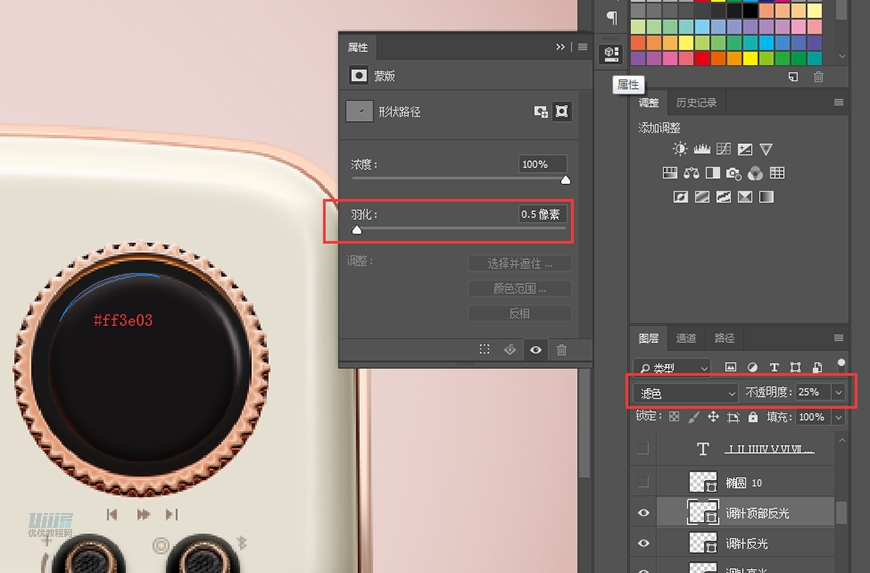This screenshot has height=573, width=870.
Task: Open the 不透明度 opacity dropdown arrow
Action: pos(838,393)
